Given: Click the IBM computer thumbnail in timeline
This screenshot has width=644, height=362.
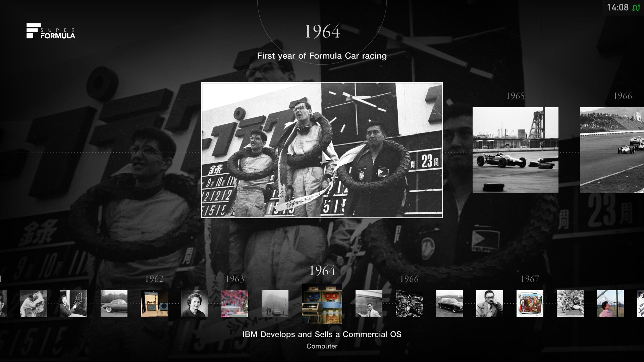Looking at the screenshot, I should 322,304.
